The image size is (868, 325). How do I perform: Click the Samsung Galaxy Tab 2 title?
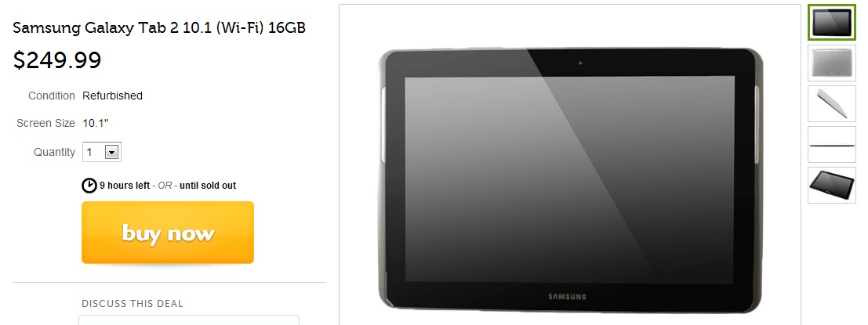click(x=159, y=27)
